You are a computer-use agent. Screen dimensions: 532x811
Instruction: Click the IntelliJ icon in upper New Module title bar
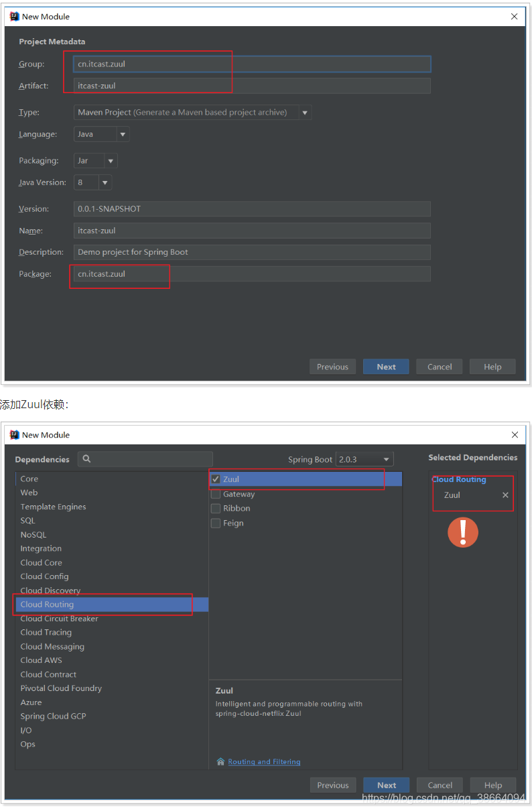[15, 16]
